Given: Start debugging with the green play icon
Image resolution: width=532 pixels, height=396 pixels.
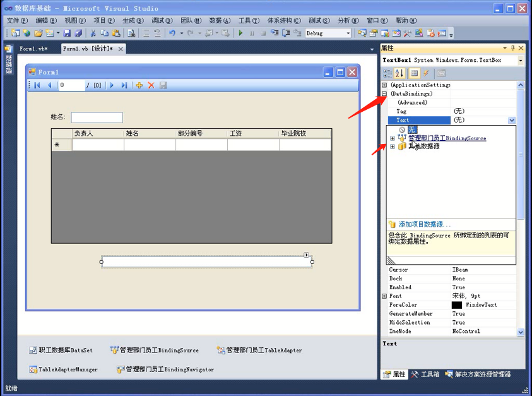Looking at the screenshot, I should click(240, 33).
